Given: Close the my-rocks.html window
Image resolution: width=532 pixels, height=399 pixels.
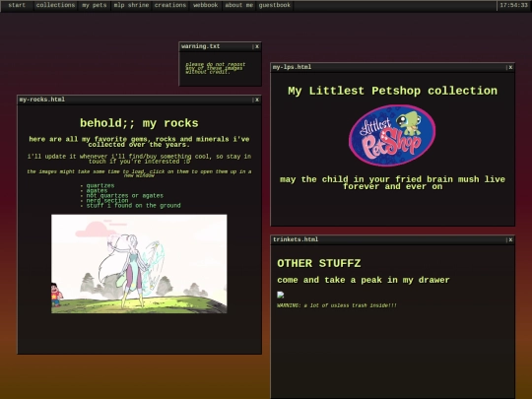Looking at the screenshot, I should (257, 100).
